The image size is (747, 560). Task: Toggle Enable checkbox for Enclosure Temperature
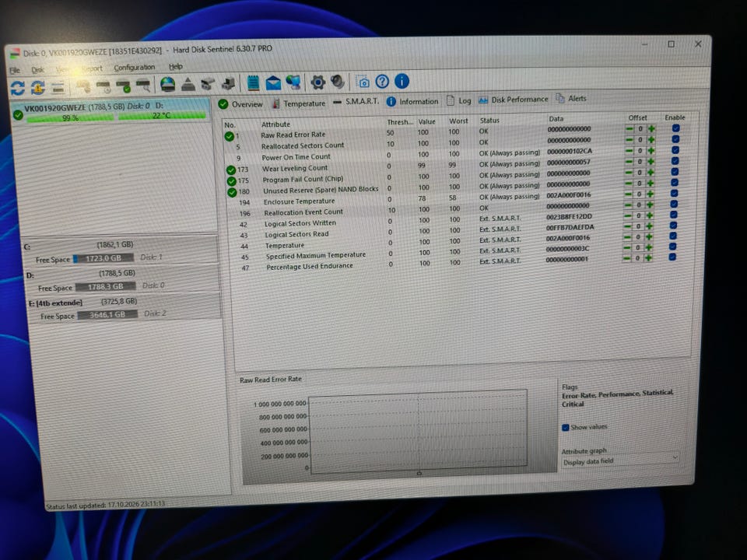coord(674,194)
